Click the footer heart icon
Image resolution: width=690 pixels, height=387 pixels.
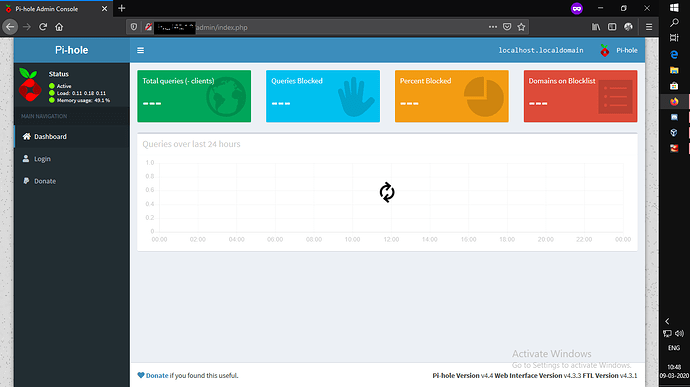click(141, 375)
